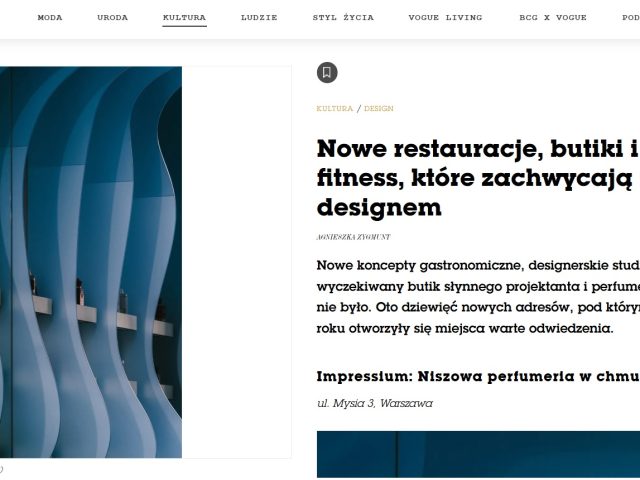640x480 pixels.
Task: Click the article intro paragraph text
Action: coord(478,297)
